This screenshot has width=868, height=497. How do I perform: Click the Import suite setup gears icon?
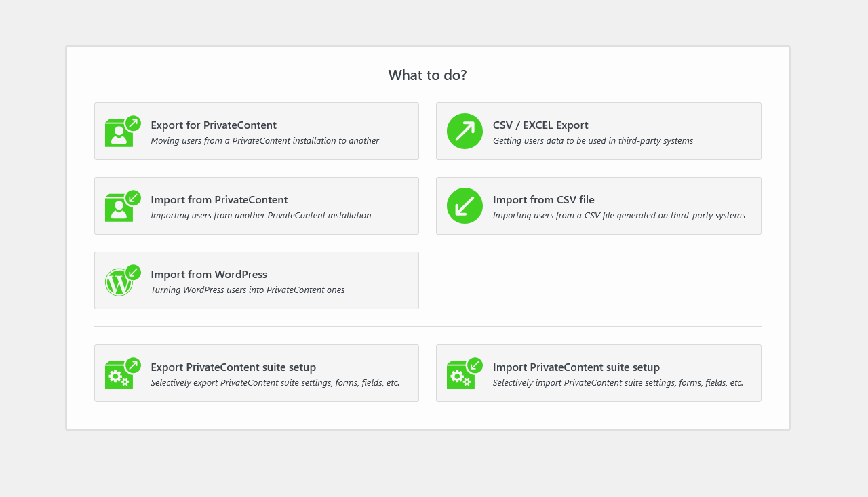point(465,374)
